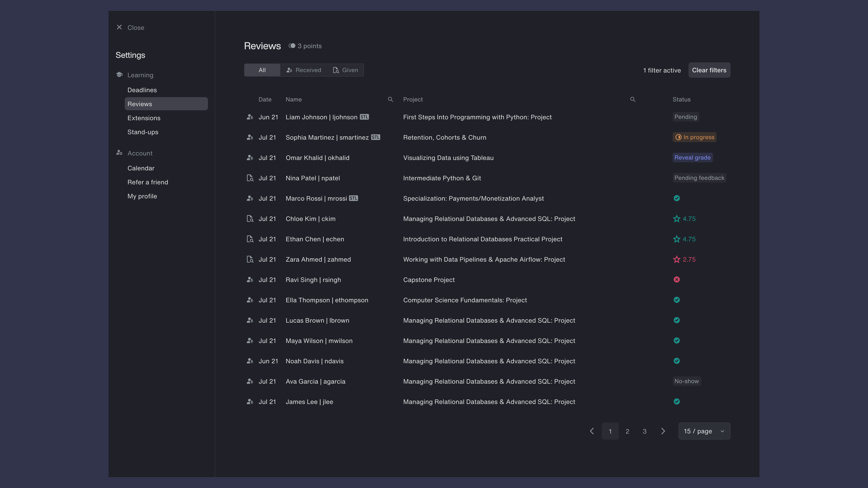Click the 4.75 star rating for Chloe Kim
This screenshot has width=868, height=488.
click(x=684, y=219)
